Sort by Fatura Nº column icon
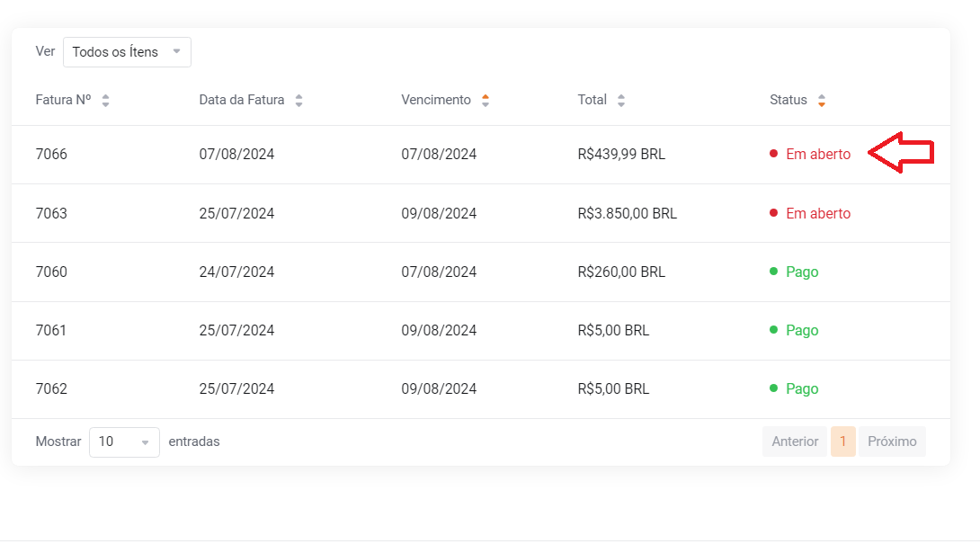The height and width of the screenshot is (544, 980). (x=105, y=101)
